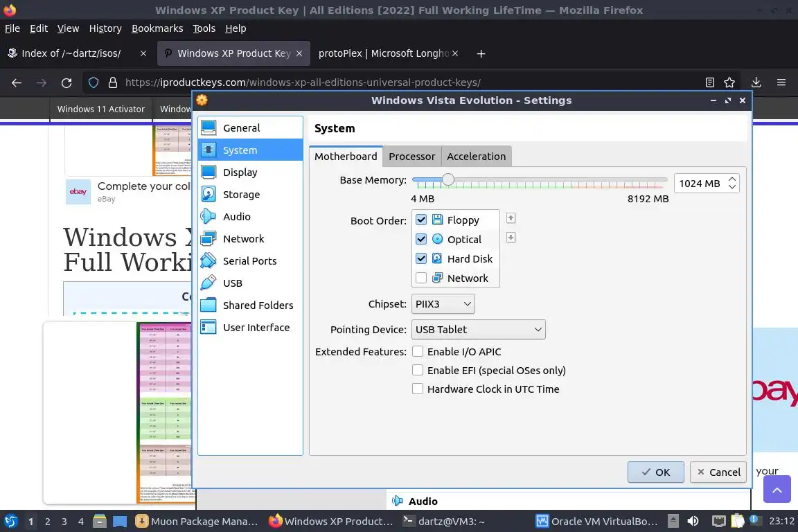
Task: Open the Firefox View menu
Action: [x=68, y=28]
